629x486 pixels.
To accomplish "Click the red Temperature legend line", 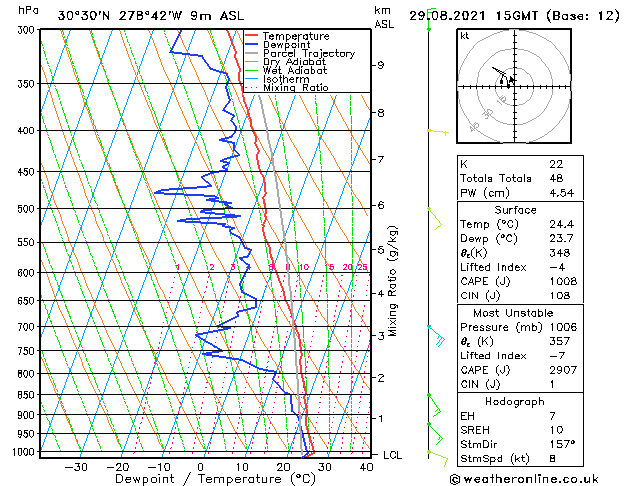I will pos(251,36).
